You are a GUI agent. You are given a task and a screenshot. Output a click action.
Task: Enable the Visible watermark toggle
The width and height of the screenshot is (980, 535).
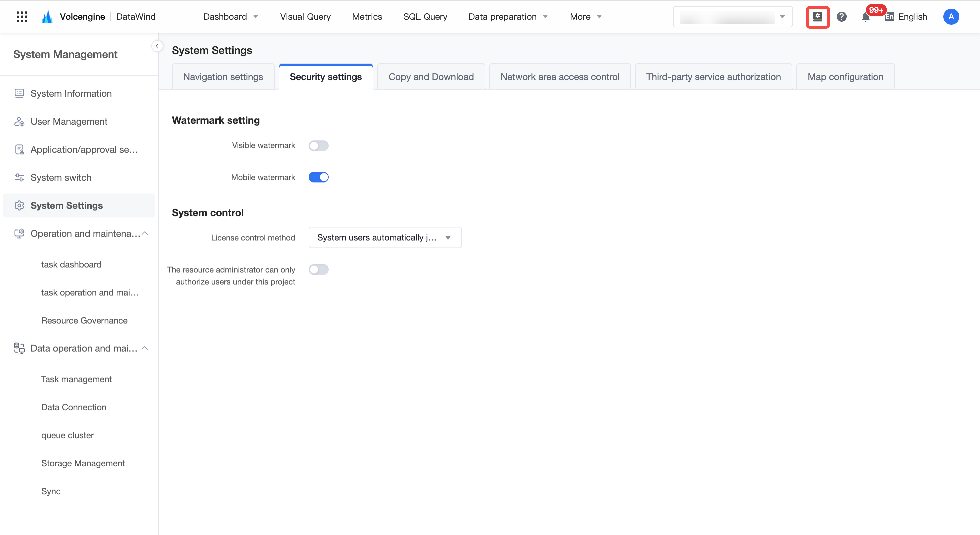point(318,145)
